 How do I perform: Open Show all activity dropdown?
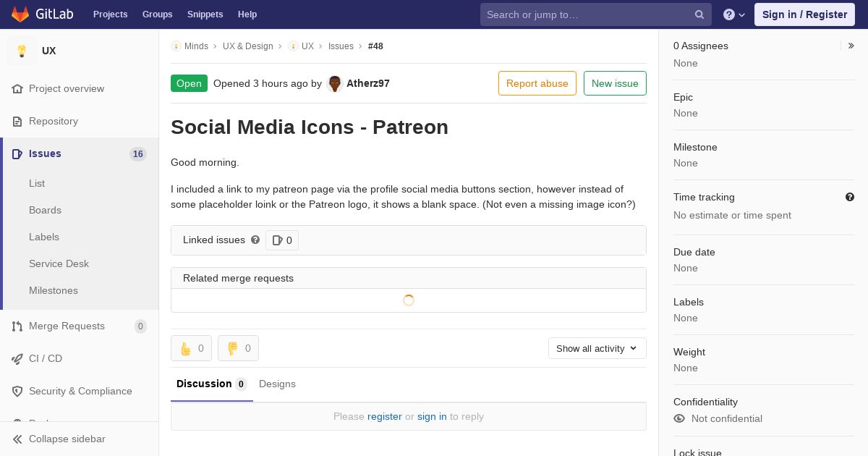point(597,348)
